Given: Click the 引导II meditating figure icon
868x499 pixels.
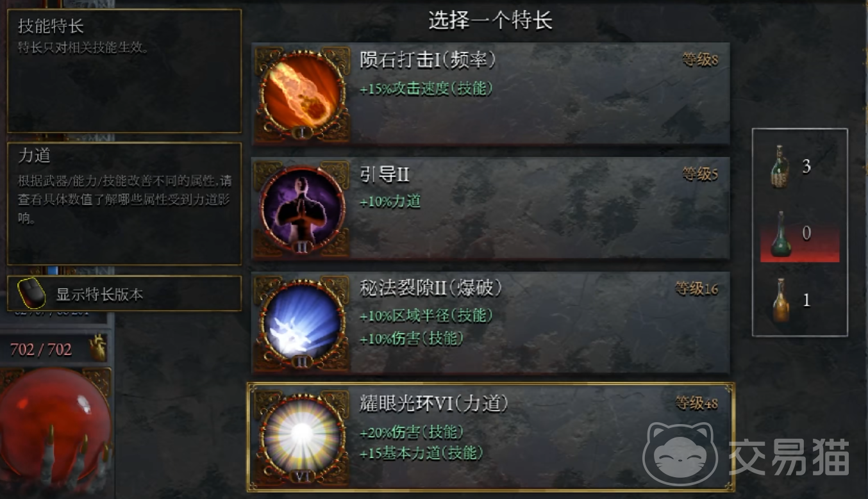Looking at the screenshot, I should coord(302,208).
